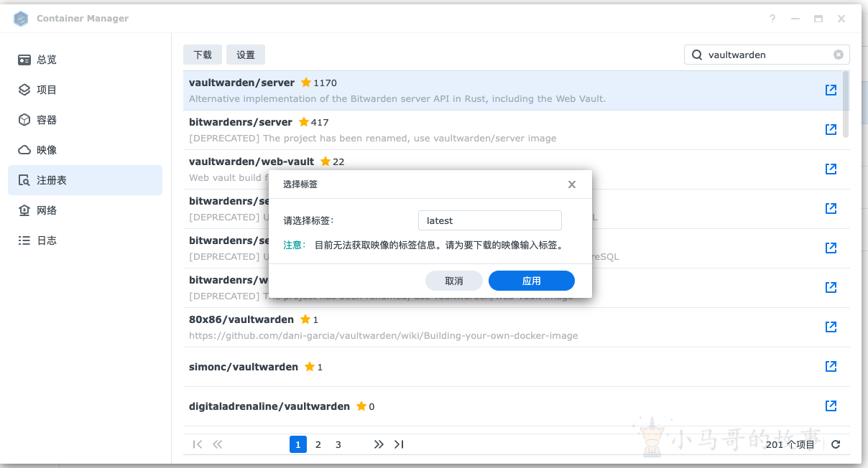Image resolution: width=868 pixels, height=468 pixels.
Task: Go to the first page
Action: pyautogui.click(x=198, y=444)
